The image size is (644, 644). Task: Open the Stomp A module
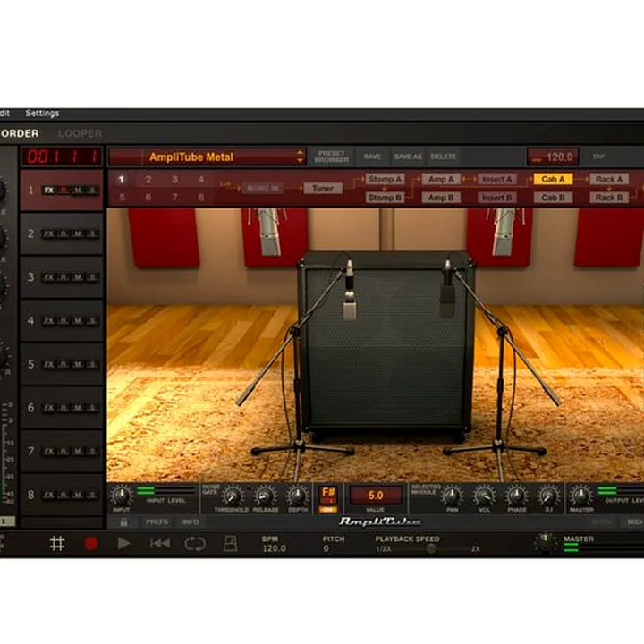click(385, 180)
